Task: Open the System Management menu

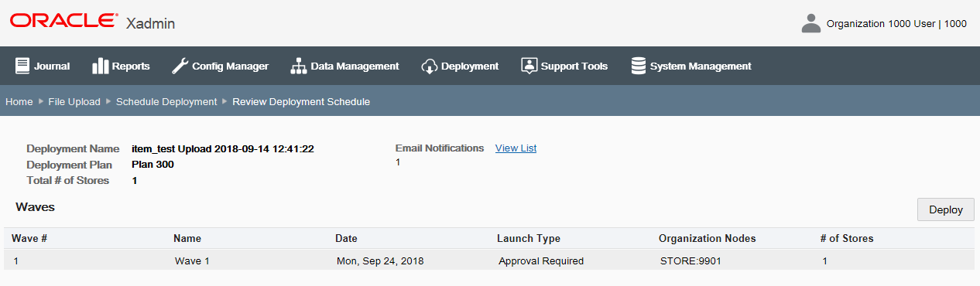Action: [x=691, y=66]
